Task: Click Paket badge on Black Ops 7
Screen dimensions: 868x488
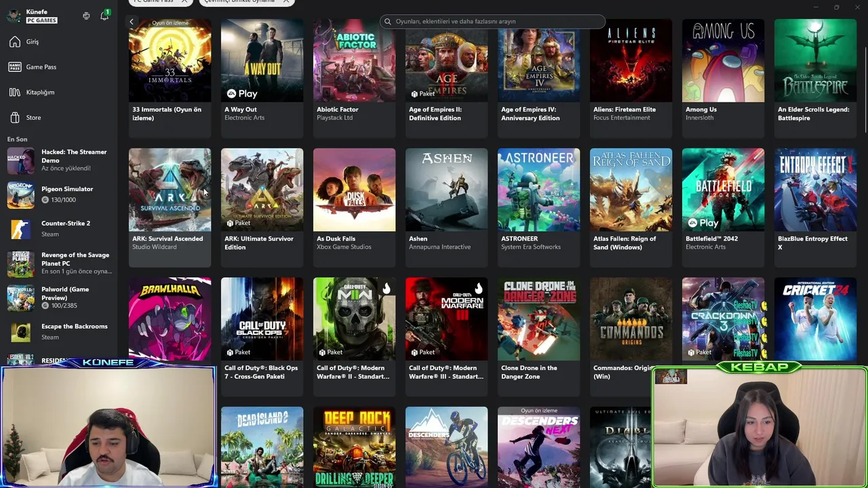Action: pyautogui.click(x=237, y=352)
